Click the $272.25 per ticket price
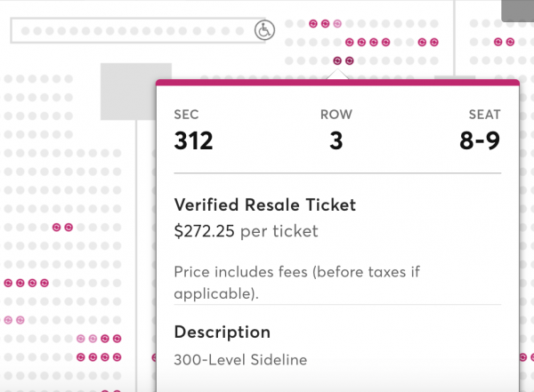This screenshot has height=392, width=534. 246,231
